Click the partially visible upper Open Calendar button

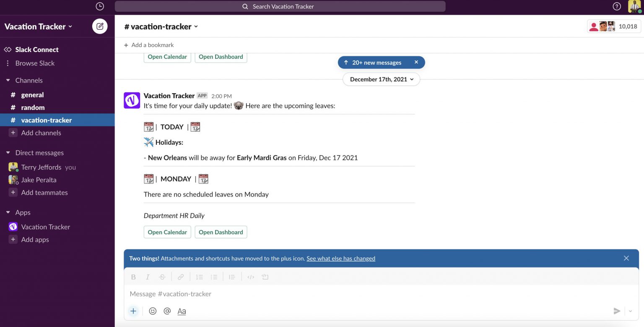click(x=167, y=57)
